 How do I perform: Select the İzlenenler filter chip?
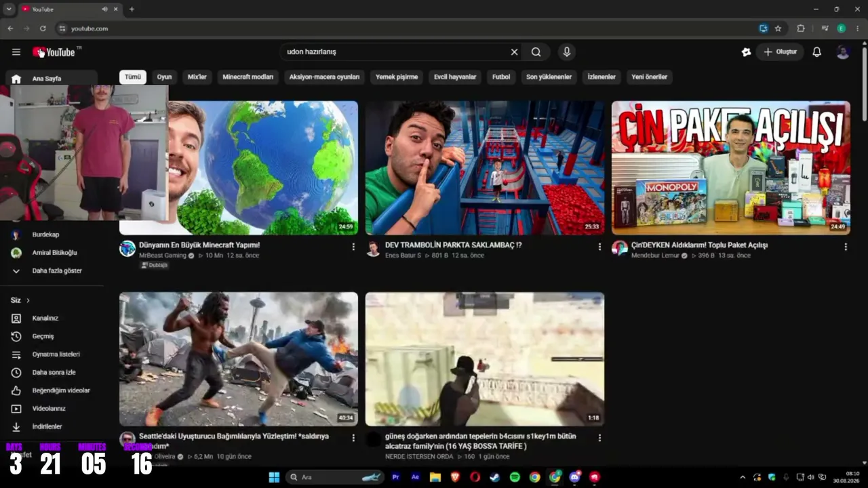[601, 77]
